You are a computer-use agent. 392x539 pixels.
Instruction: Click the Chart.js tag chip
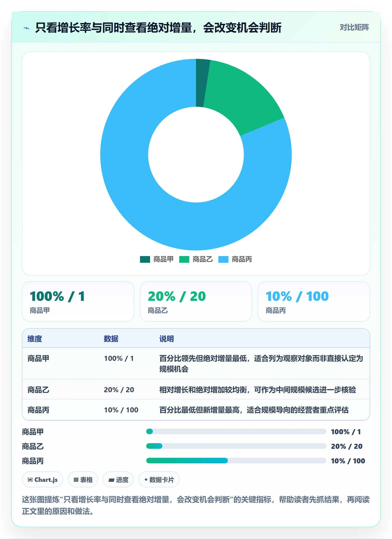point(43,480)
